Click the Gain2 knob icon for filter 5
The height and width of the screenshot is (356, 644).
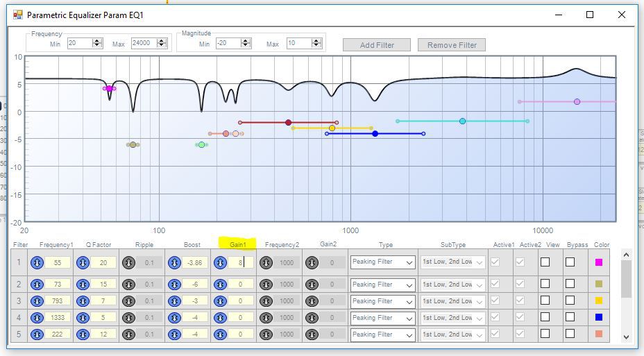click(x=312, y=334)
